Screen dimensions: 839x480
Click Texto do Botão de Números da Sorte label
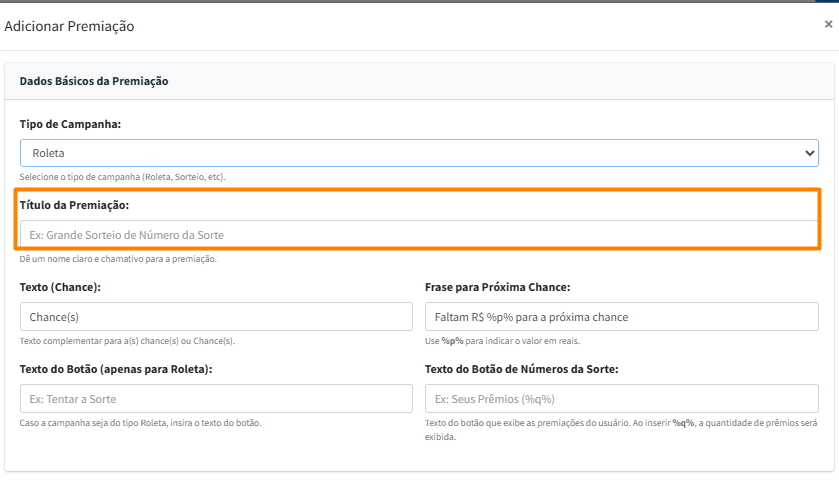(x=522, y=369)
